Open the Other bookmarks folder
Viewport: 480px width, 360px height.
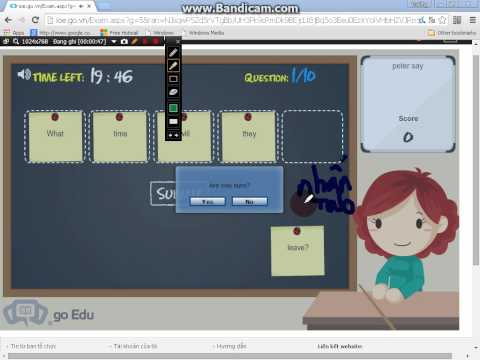[x=452, y=33]
